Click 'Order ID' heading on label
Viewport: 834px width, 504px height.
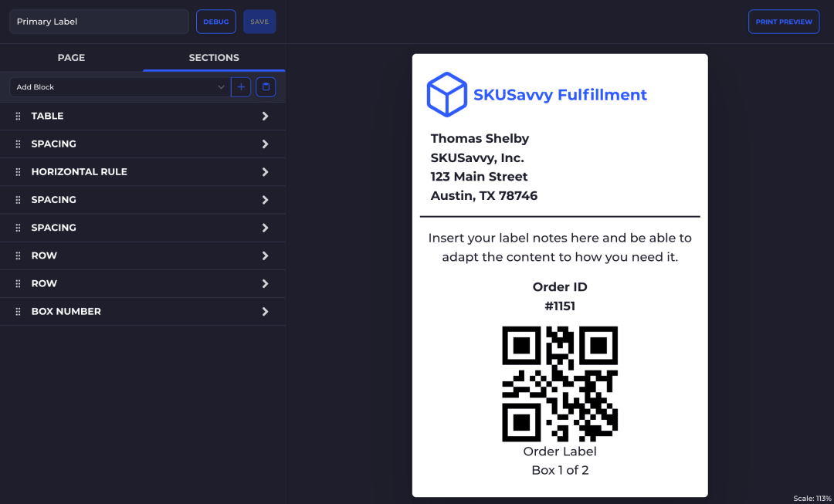[560, 287]
